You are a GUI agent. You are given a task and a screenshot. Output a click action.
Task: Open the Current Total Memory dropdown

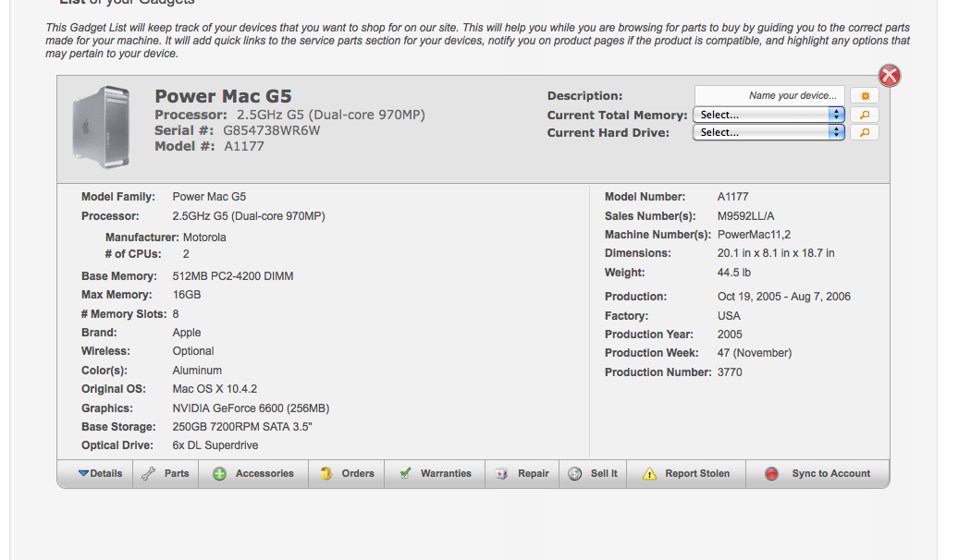point(768,115)
